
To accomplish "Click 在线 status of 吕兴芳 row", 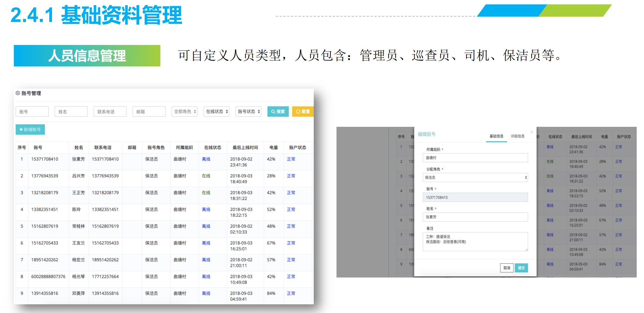I will [x=206, y=176].
